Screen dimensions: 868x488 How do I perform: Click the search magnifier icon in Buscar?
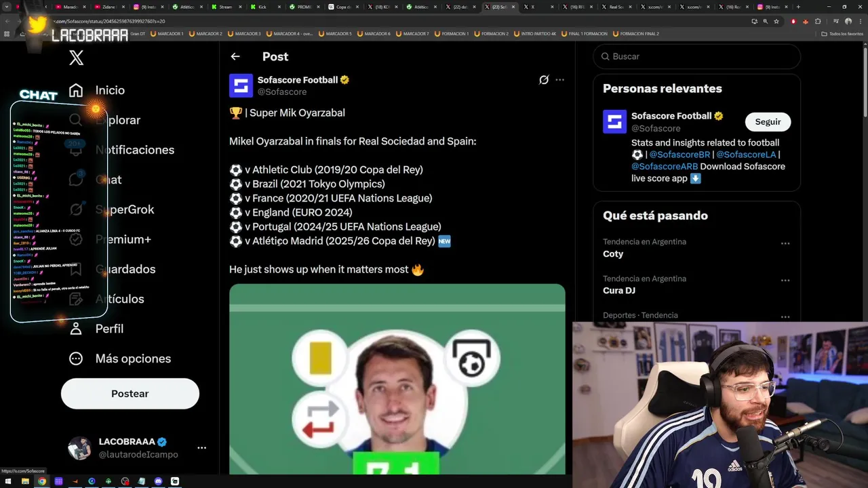point(606,56)
